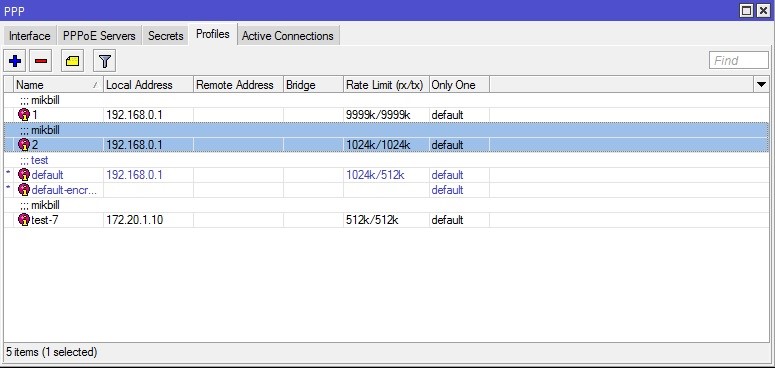This screenshot has width=775, height=368.
Task: Select the highlighted mikbill comment row
Action: (387, 130)
